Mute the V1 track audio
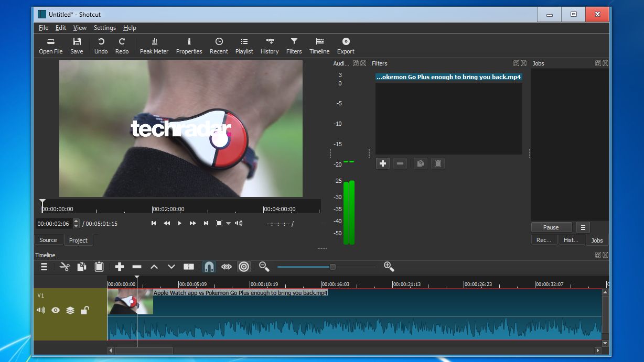 [41, 310]
